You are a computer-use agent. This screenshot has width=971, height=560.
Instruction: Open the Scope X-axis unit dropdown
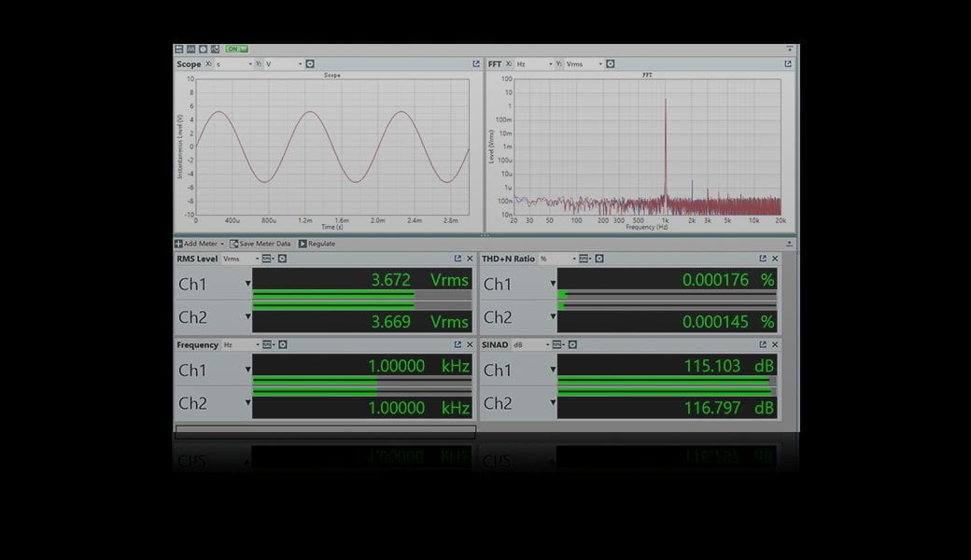(233, 64)
